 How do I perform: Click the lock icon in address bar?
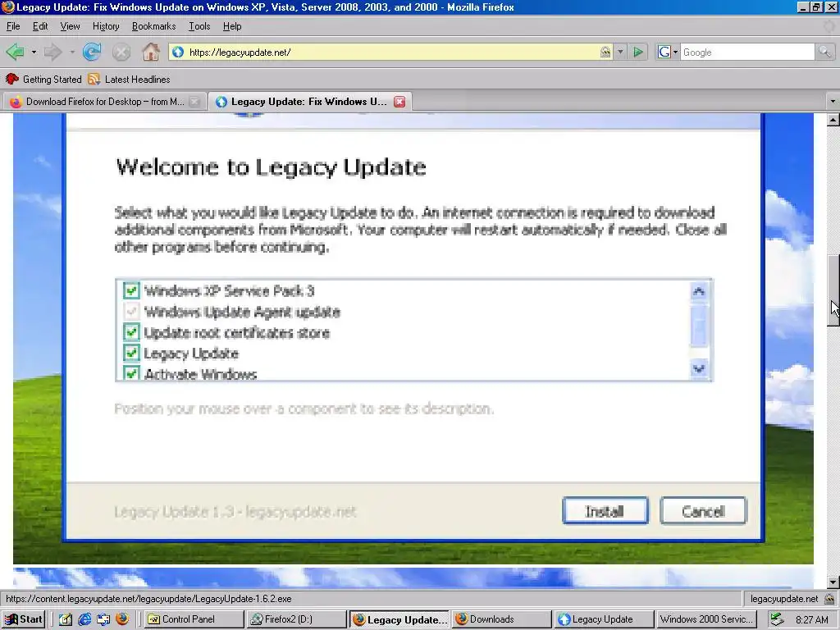[605, 52]
